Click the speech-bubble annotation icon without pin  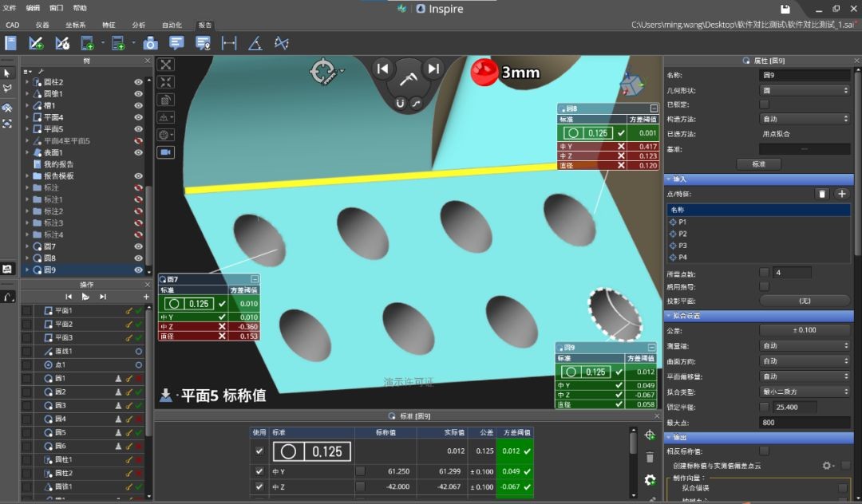[x=176, y=43]
